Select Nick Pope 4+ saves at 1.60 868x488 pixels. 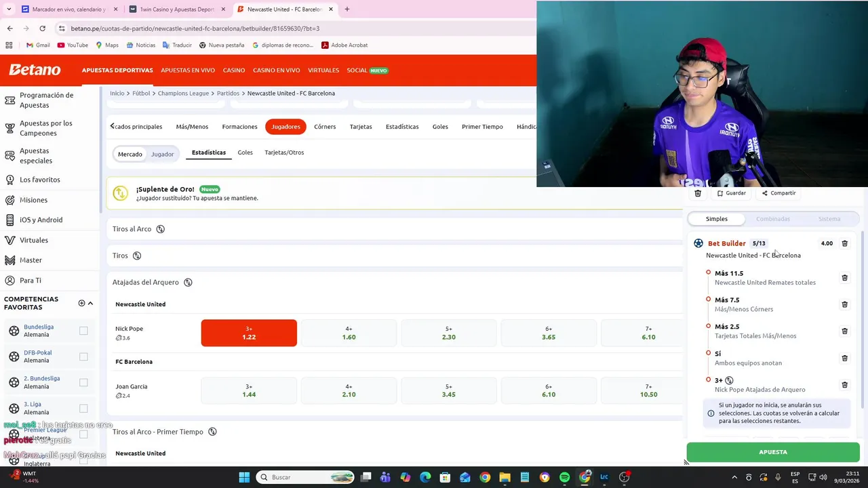click(349, 333)
